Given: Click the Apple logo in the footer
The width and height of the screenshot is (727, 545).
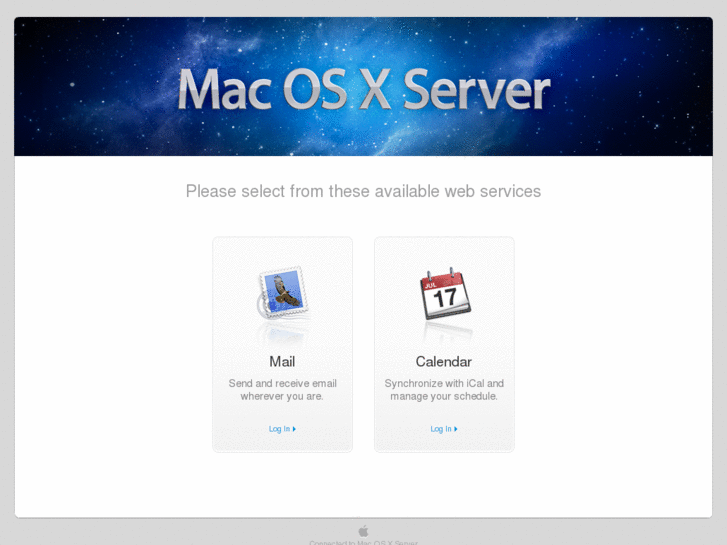Looking at the screenshot, I should 364,530.
